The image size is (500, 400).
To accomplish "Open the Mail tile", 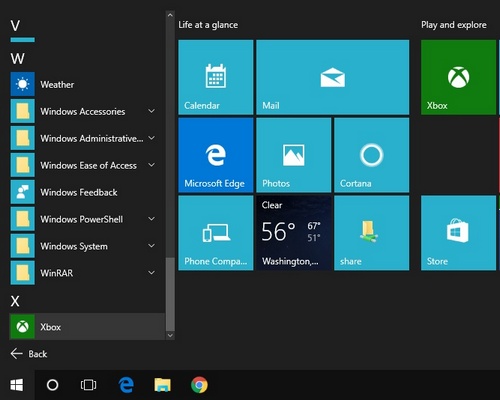I will click(x=333, y=77).
